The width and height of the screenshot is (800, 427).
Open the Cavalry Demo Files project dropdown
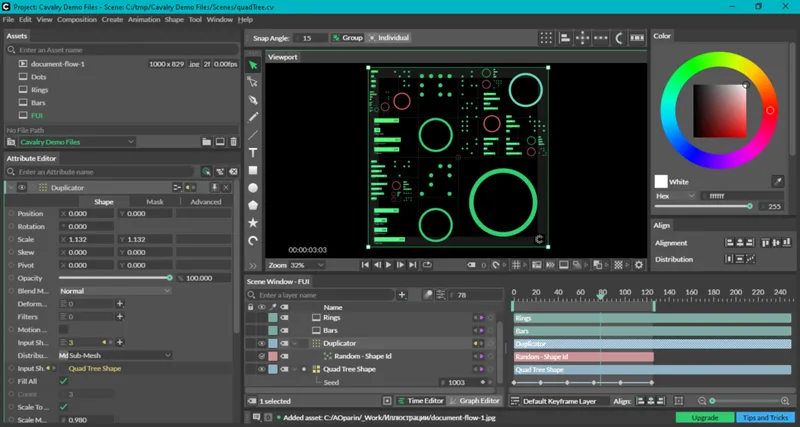(x=77, y=142)
